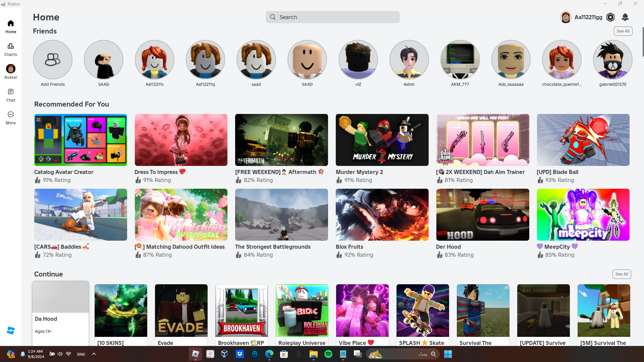Viewport: 644px width, 362px height.
Task: Open Chat from the left sidebar
Action: tap(11, 95)
